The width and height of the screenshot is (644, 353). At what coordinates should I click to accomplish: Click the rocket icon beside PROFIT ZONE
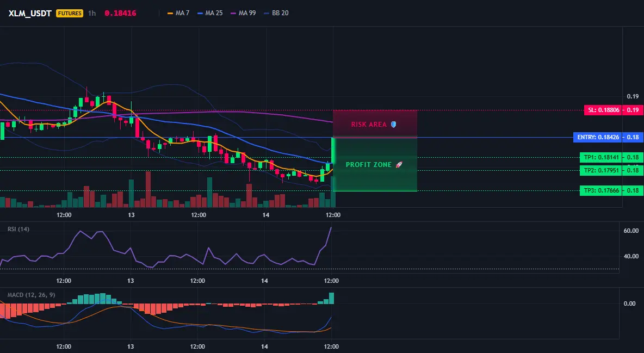tap(399, 164)
